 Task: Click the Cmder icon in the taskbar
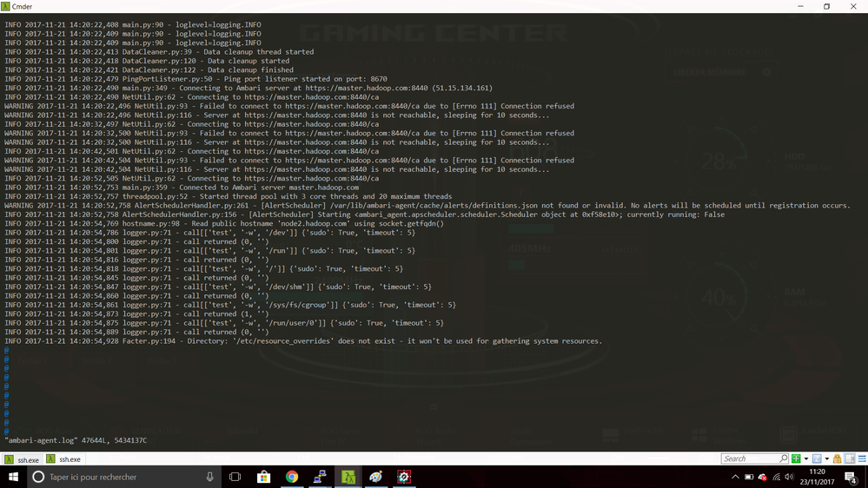[x=348, y=477]
